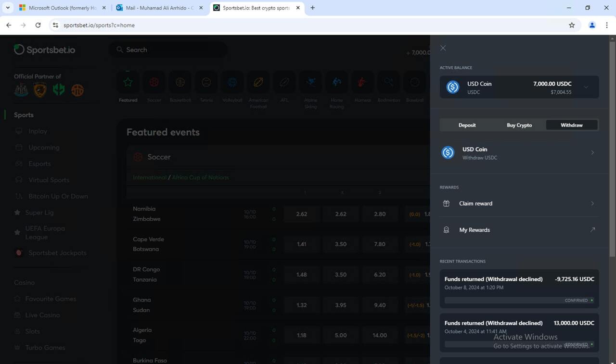Image resolution: width=616 pixels, height=364 pixels.
Task: Select the Basketball category icon
Action: (x=180, y=82)
